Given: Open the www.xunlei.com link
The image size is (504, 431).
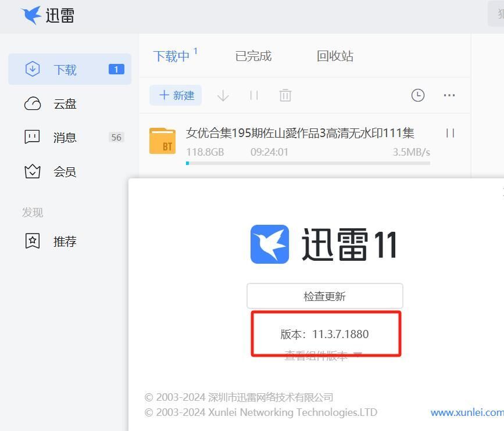Looking at the screenshot, I should [466, 412].
